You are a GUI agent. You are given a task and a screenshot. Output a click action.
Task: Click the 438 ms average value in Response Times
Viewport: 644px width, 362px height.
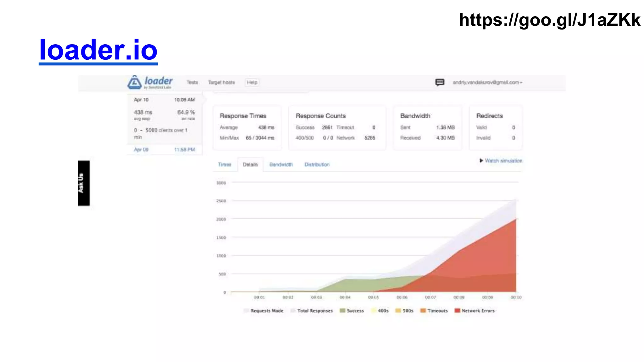[x=266, y=128]
